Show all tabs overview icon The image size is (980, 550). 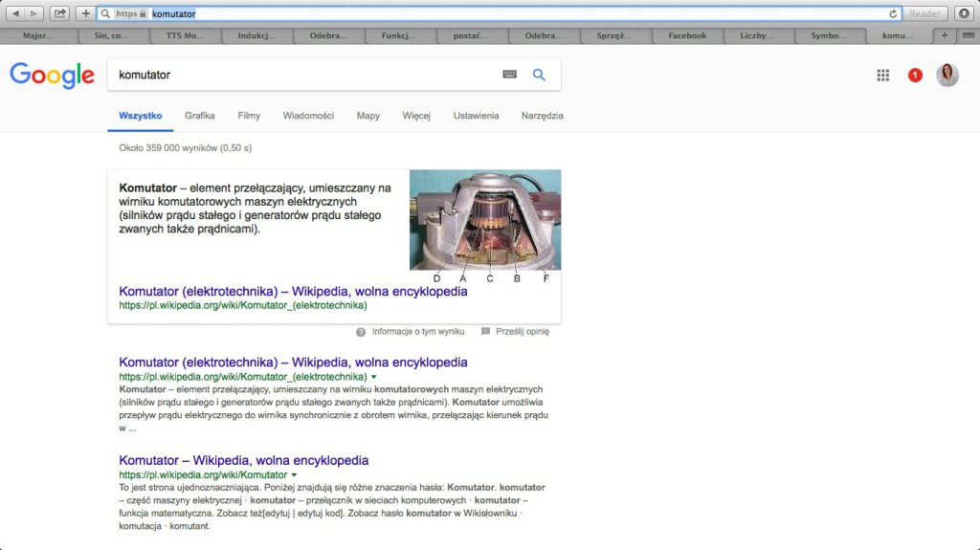(969, 35)
